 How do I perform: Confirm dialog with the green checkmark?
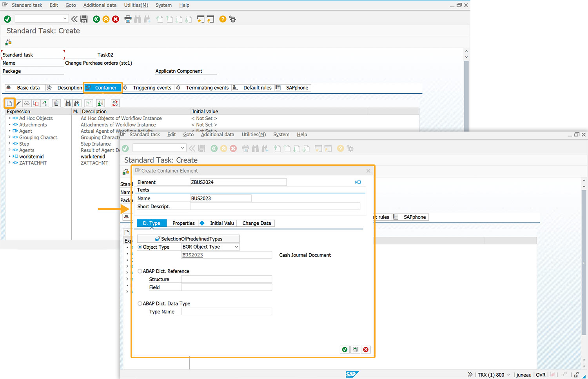pyautogui.click(x=345, y=350)
